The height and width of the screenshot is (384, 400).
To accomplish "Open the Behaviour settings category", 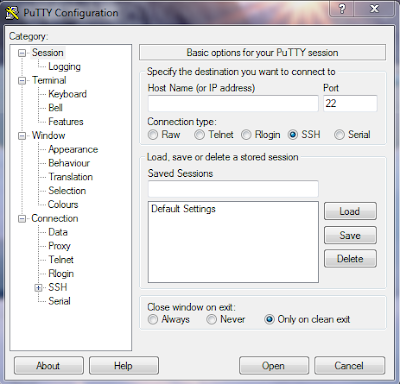I will coord(69,163).
